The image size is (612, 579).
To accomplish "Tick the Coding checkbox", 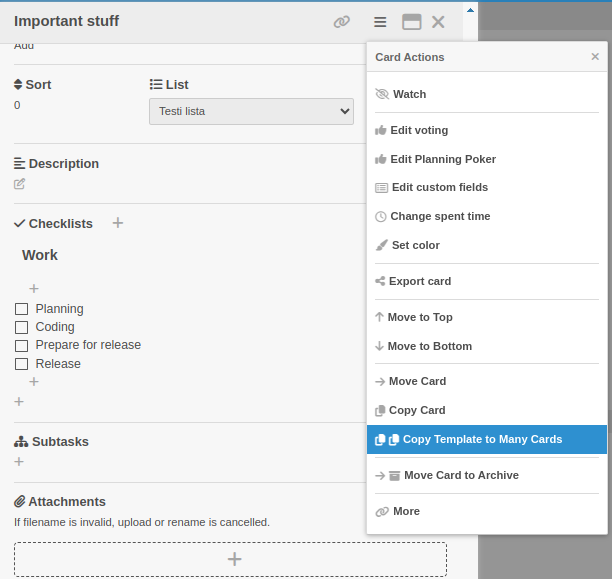I will tap(21, 327).
